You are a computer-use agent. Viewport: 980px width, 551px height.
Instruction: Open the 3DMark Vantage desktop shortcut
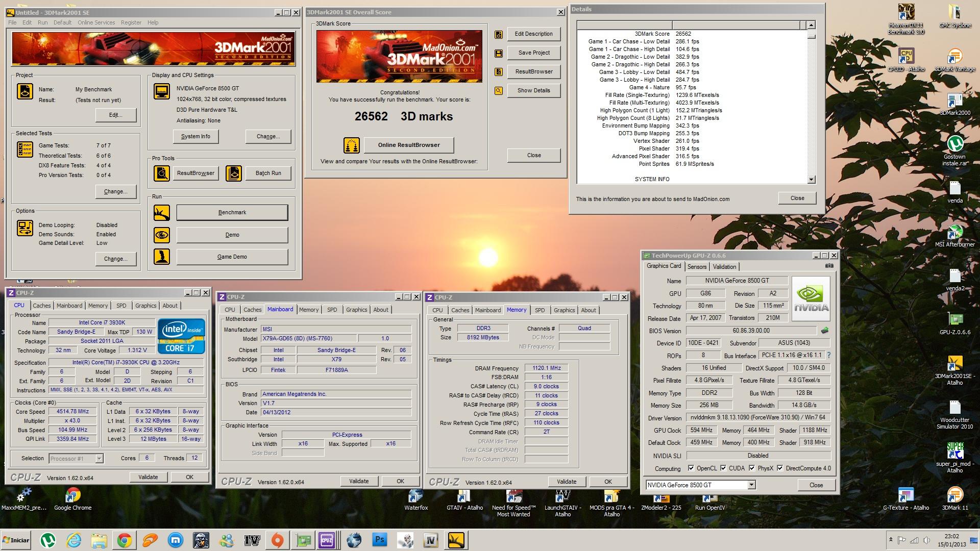click(955, 60)
